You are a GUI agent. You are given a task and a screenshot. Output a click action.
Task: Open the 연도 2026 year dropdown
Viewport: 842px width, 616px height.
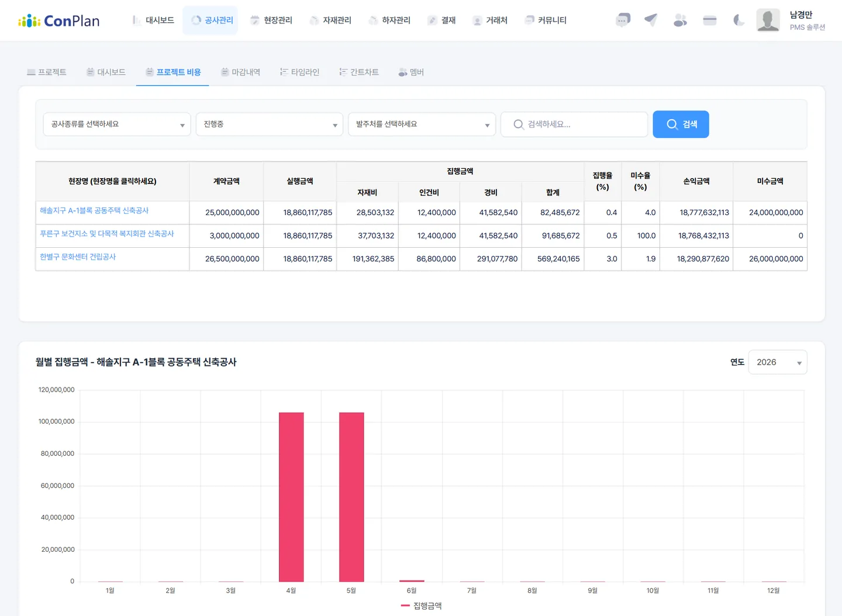click(778, 362)
